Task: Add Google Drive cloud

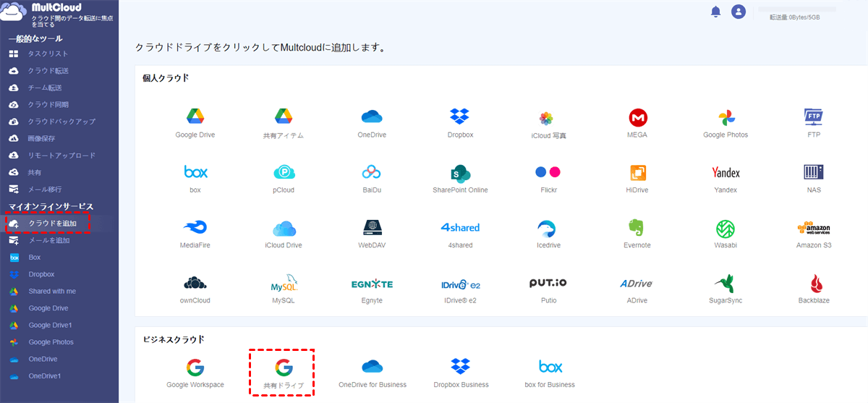Action: point(195,117)
